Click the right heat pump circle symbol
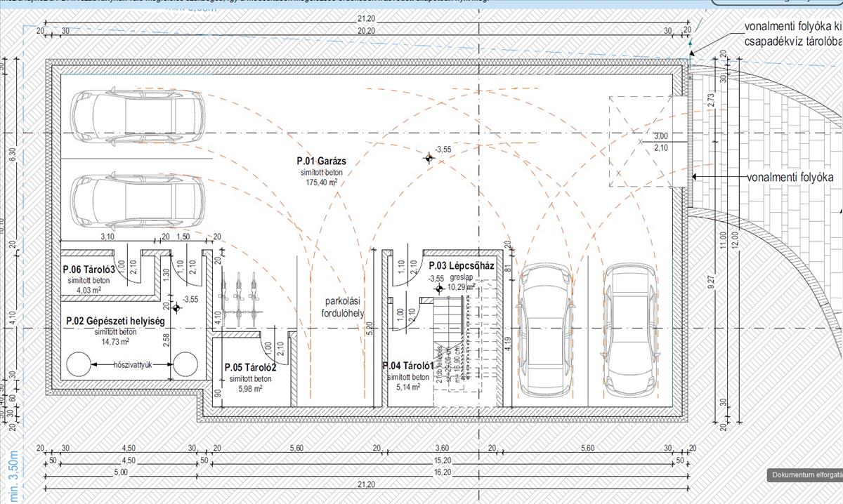 tap(185, 365)
